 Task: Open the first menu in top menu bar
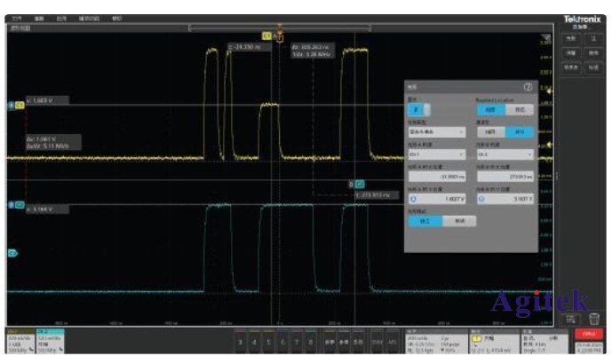point(14,18)
